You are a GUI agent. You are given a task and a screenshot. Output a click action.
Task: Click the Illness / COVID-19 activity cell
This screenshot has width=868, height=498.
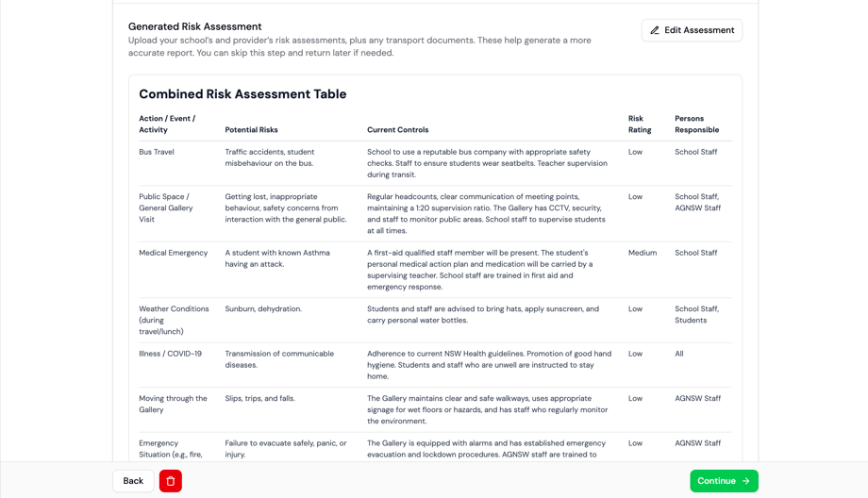[x=170, y=354]
